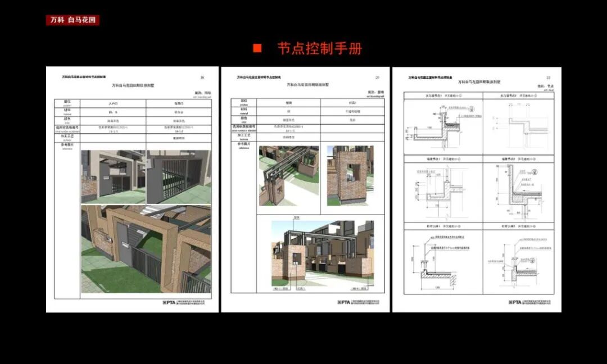Select the 颜色 row label on the middle page
The width and height of the screenshot is (607, 364).
pos(244,120)
